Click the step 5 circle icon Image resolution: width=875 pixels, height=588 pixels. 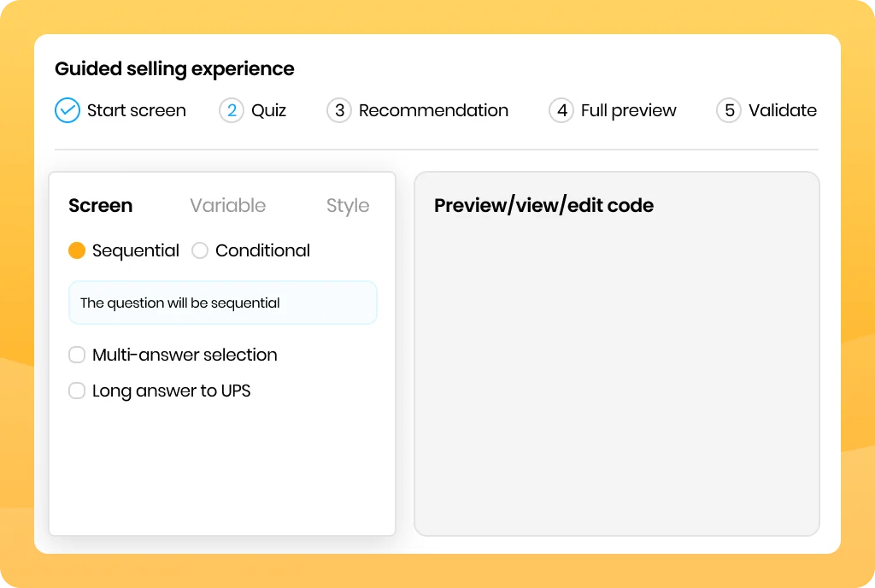coord(729,110)
